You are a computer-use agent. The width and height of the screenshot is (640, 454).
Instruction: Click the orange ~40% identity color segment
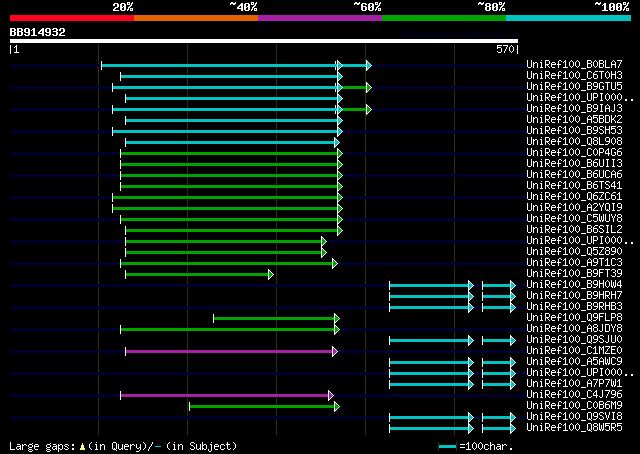coord(195,18)
